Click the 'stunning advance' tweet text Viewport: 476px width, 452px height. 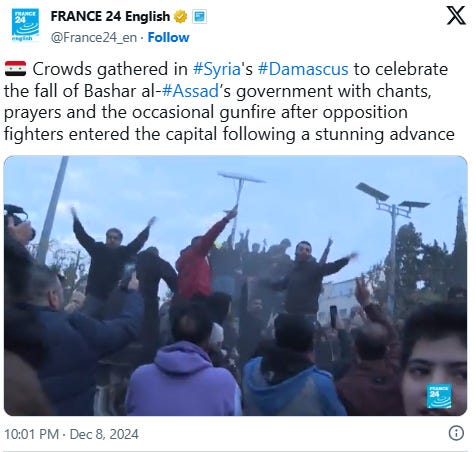click(x=385, y=134)
